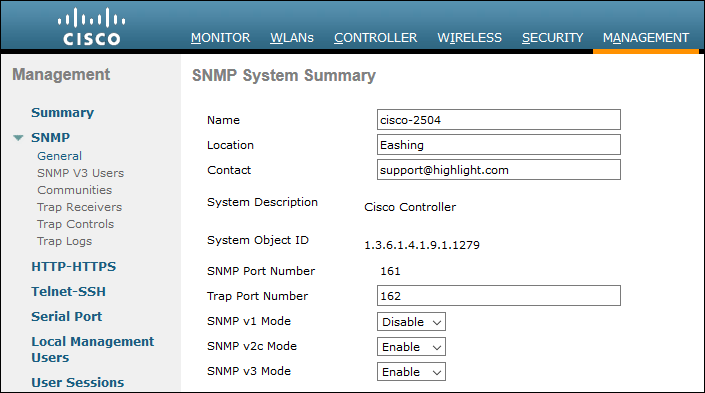The height and width of the screenshot is (393, 705).
Task: Switch to the CONTROLLER tab
Action: tap(375, 38)
